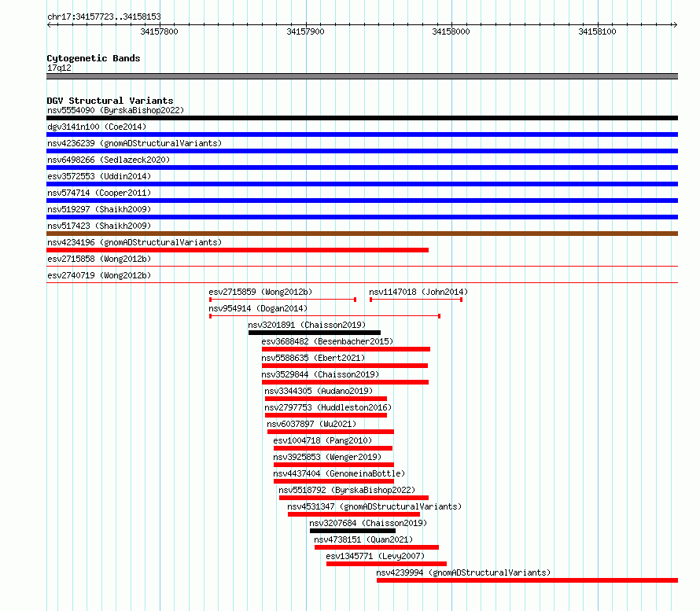Screen dimensions: 700x611
Task: Select nsv1147018 (John2014) label
Action: click(418, 292)
